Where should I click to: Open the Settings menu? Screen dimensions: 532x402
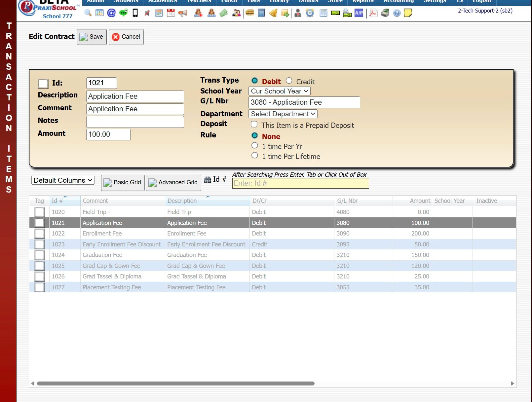[435, 2]
